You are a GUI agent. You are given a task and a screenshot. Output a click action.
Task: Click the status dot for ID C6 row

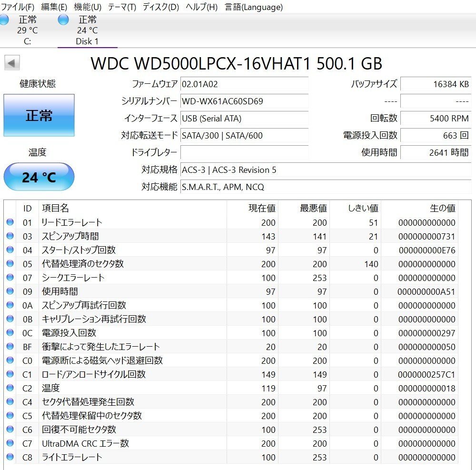[10, 429]
